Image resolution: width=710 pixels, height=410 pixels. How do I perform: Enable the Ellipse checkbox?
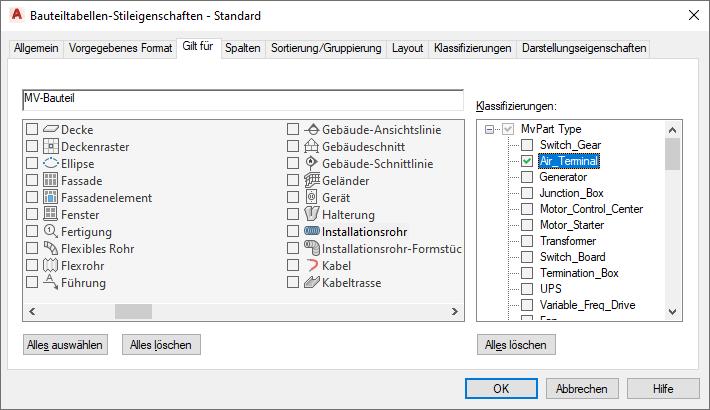click(x=32, y=164)
